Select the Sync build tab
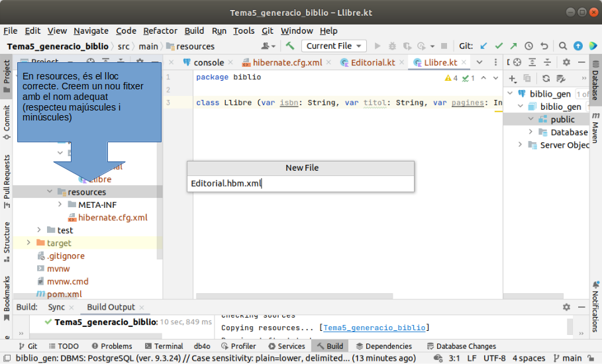This screenshot has height=364, width=602. 56,307
